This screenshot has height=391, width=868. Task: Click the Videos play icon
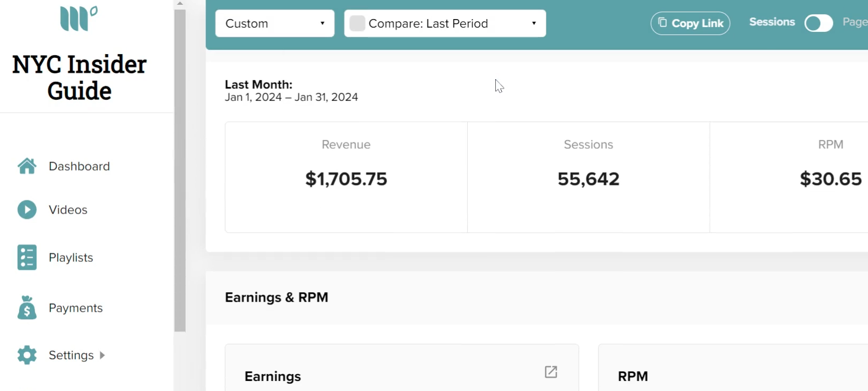point(27,210)
